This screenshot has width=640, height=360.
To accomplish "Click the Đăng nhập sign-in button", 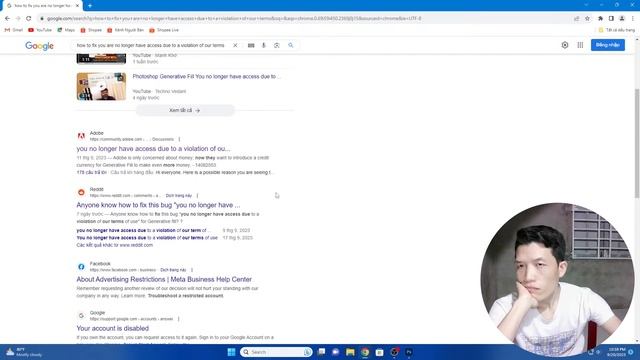I will point(608,45).
